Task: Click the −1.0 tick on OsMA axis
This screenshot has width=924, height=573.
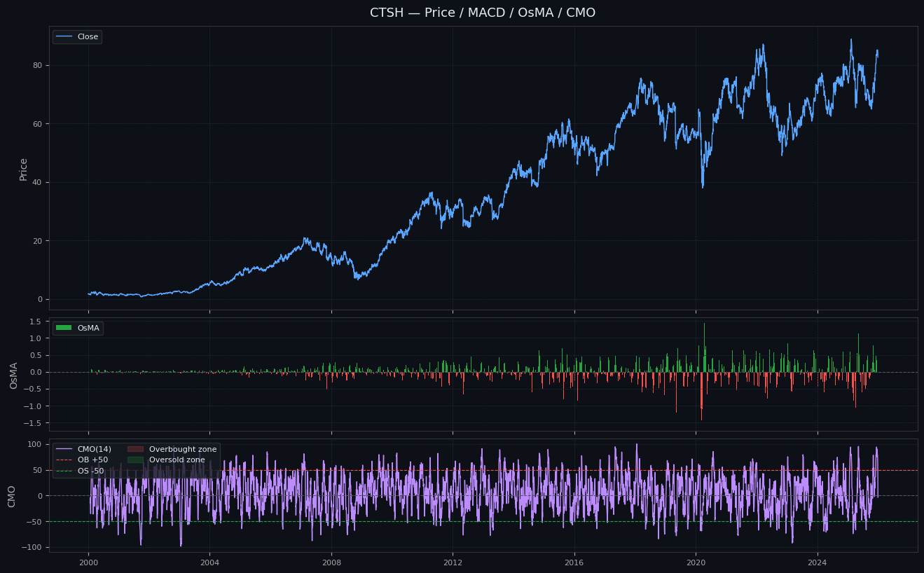Action: pos(33,406)
